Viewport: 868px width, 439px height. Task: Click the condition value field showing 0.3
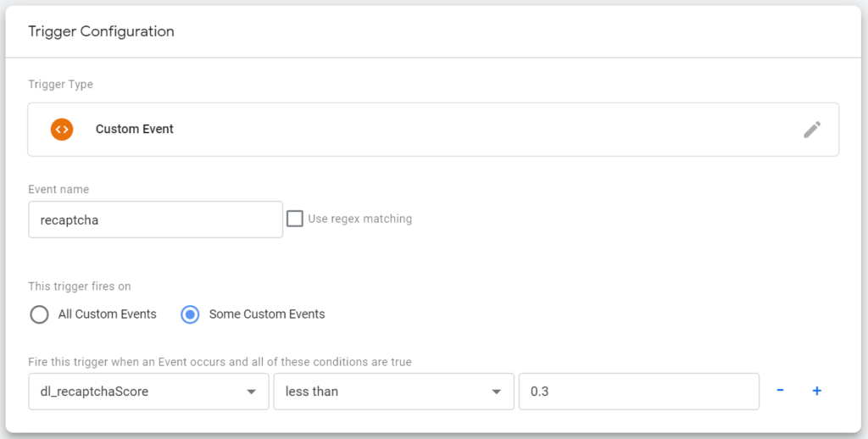coord(639,392)
